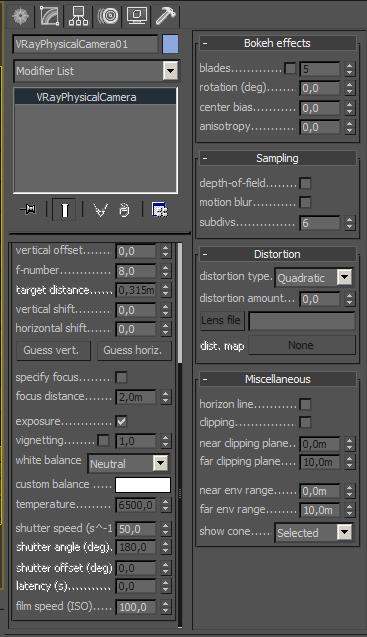Open the Hierarchy panel tab
The width and height of the screenshot is (367, 637).
click(x=78, y=16)
